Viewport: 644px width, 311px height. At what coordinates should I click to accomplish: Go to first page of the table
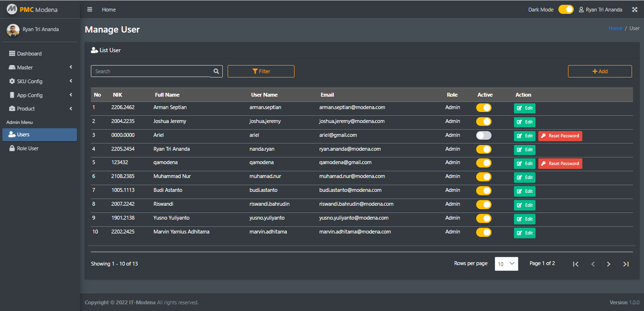pos(576,264)
